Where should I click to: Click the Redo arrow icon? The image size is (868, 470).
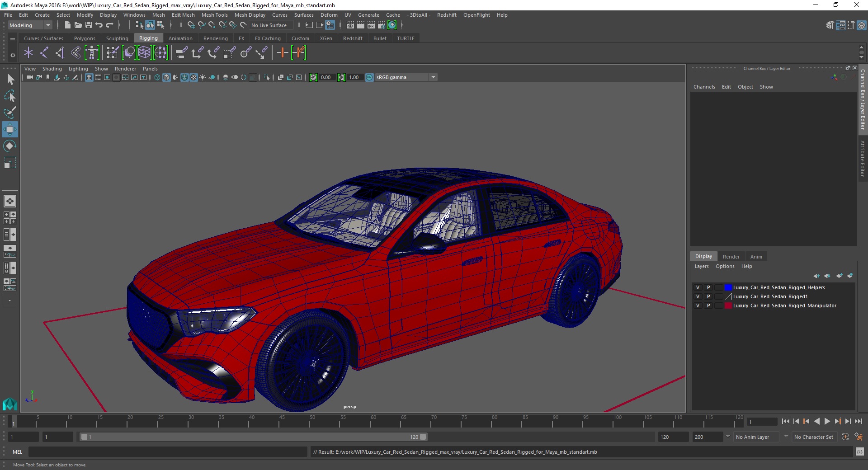[109, 25]
